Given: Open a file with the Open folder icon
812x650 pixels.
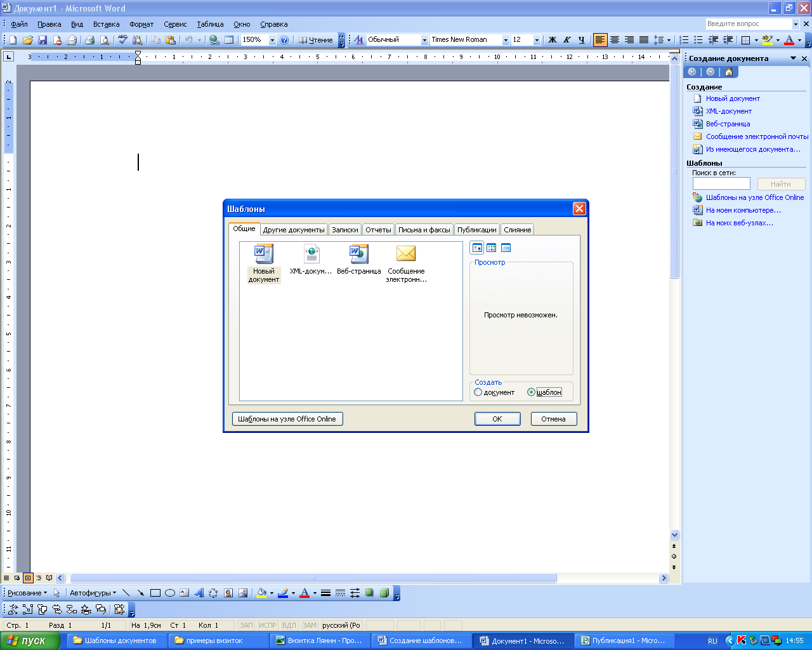Looking at the screenshot, I should coord(28,40).
